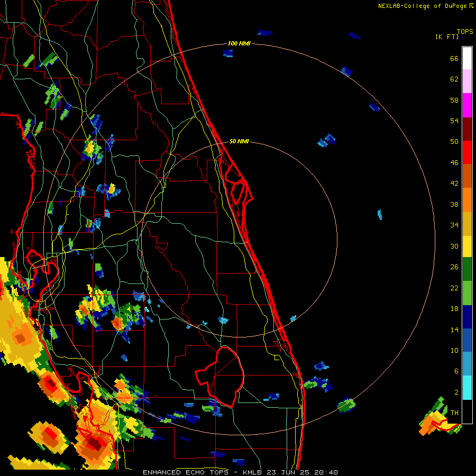Click the legend value 2
Screen dimensions: 476x476
click(x=456, y=392)
